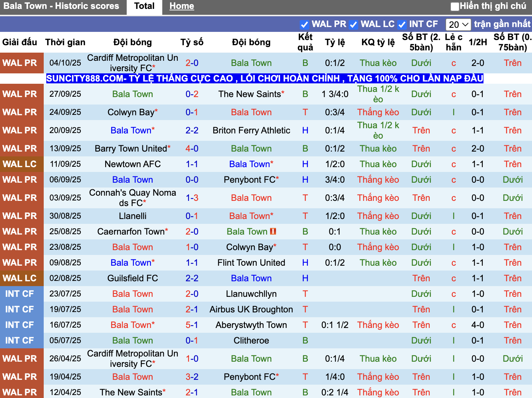Click the date 16/07/25

pyautogui.click(x=65, y=325)
